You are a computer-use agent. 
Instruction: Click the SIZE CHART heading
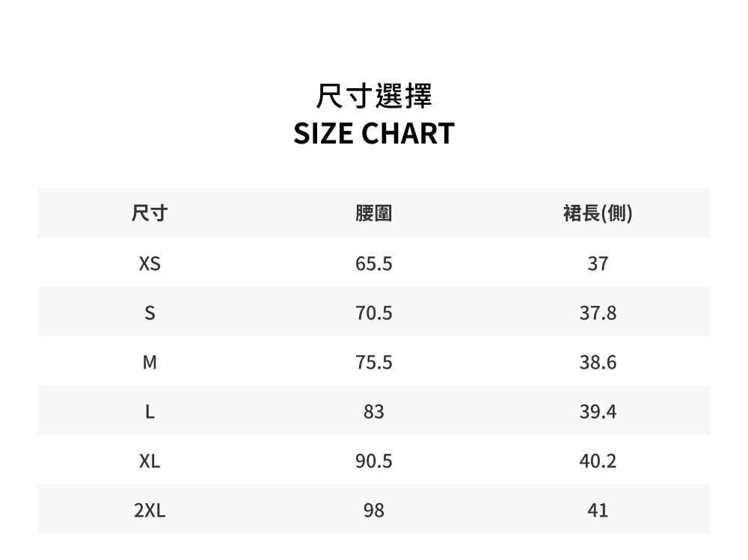[x=373, y=133]
